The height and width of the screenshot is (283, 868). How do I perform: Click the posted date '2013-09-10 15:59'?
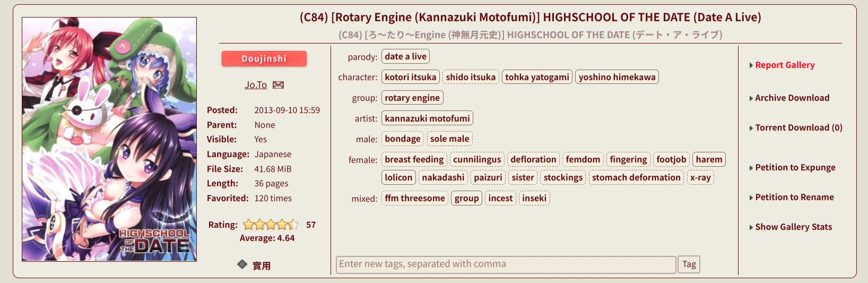pos(287,110)
